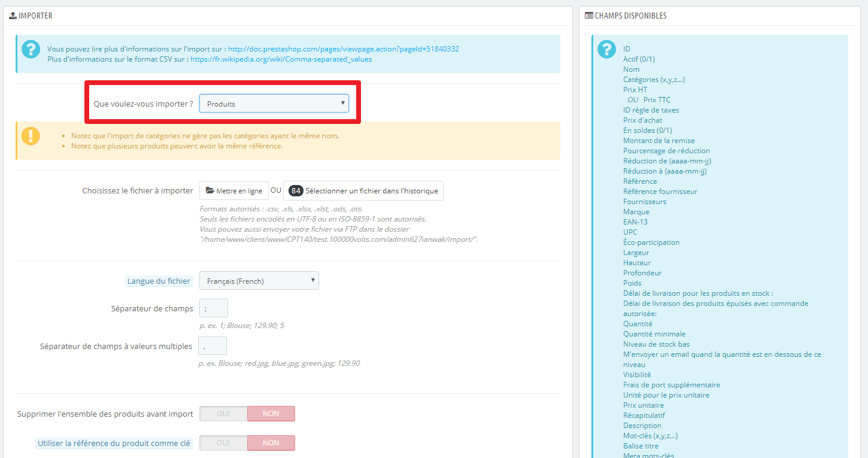Open the doc.prestashop.com import documentation link
This screenshot has height=458, width=868.
[344, 49]
